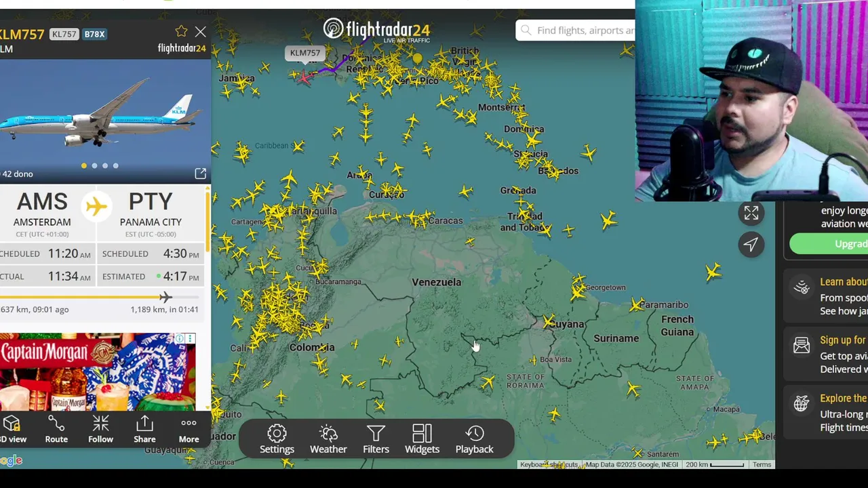Start Playback with the clock icon
The image size is (868, 488).
point(474,439)
